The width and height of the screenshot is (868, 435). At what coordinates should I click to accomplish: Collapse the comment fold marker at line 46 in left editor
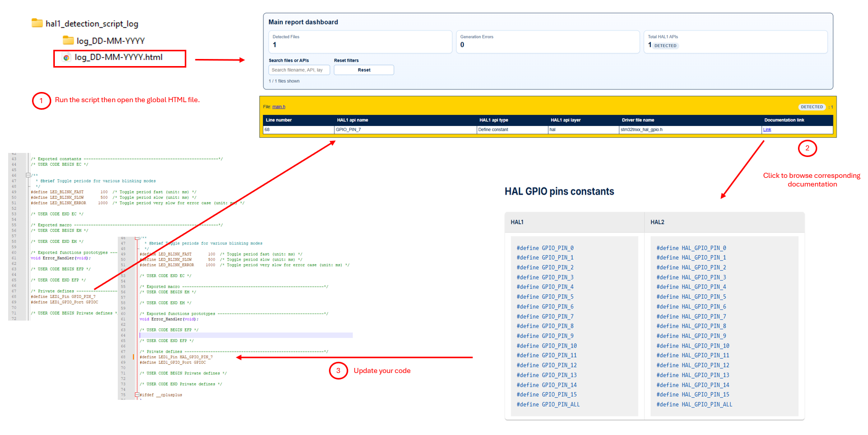coord(28,175)
